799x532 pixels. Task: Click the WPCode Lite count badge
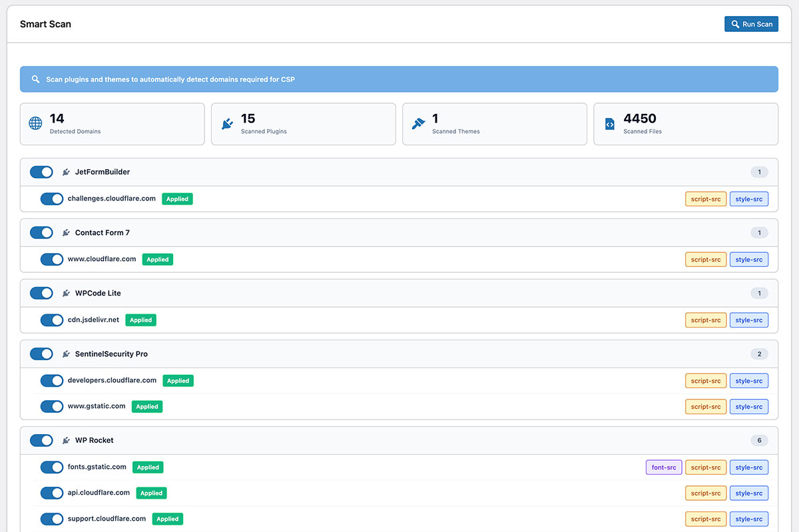click(x=759, y=293)
